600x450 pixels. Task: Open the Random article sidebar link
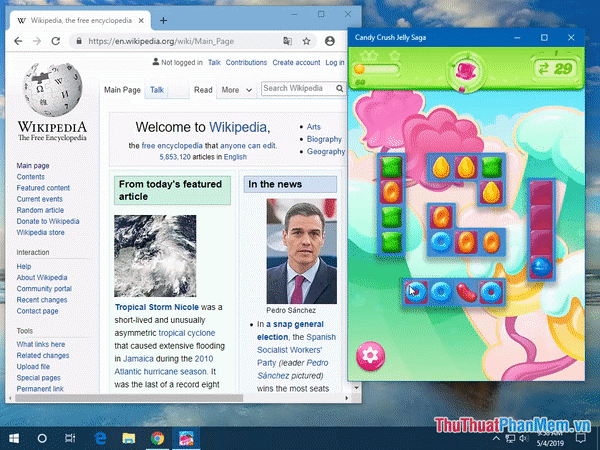coord(40,210)
